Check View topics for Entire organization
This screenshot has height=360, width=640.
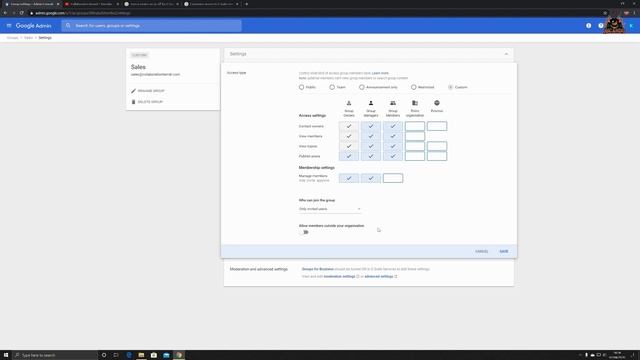(x=415, y=146)
